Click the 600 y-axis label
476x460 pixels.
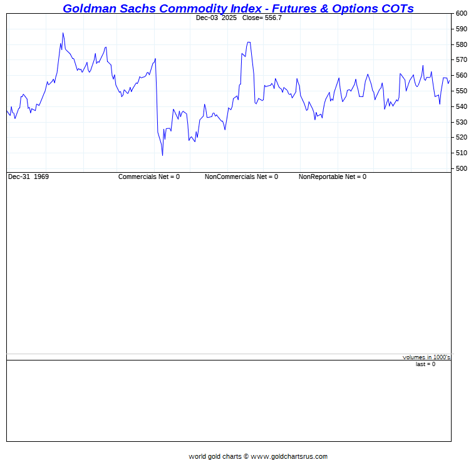[x=462, y=13]
